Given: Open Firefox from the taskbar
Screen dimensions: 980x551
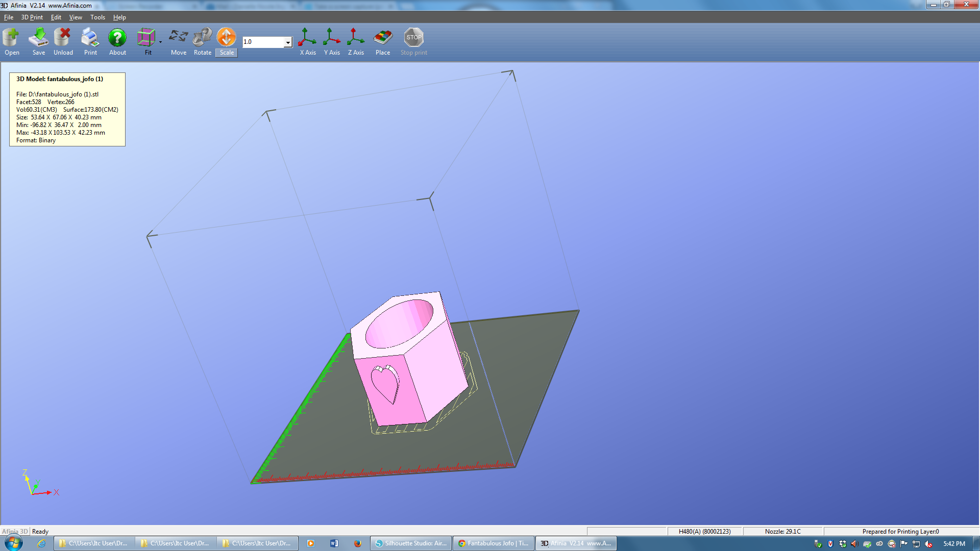Looking at the screenshot, I should pos(357,543).
